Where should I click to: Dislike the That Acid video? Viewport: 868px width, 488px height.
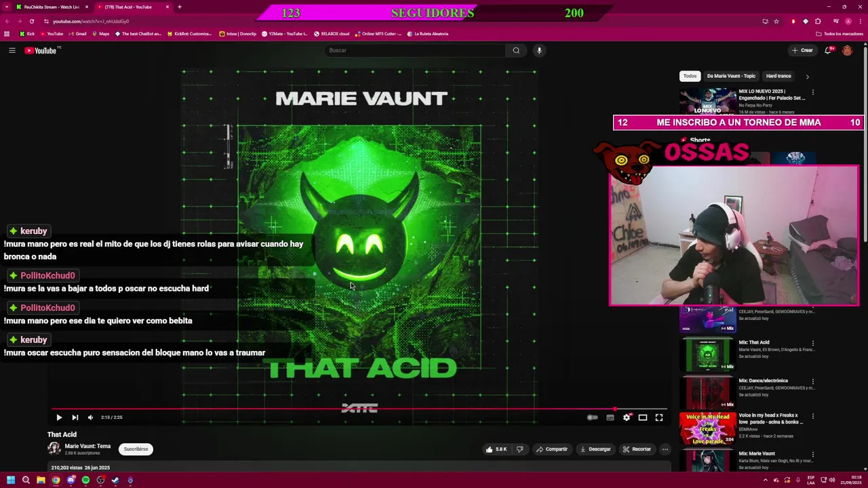pos(520,449)
